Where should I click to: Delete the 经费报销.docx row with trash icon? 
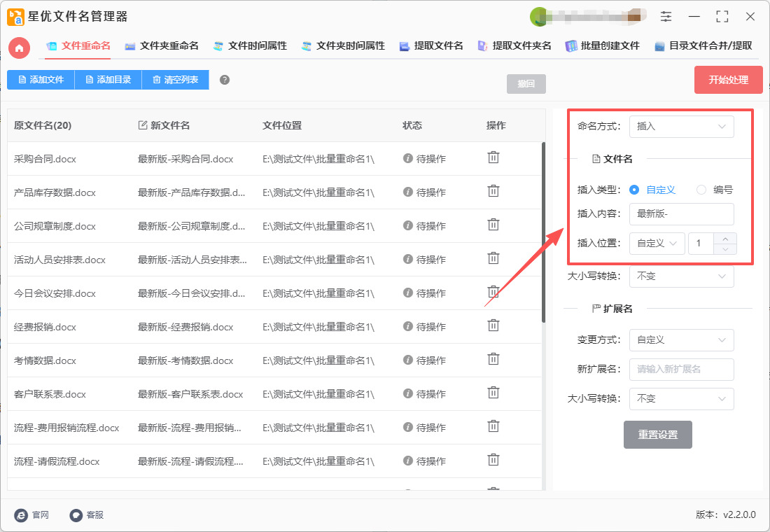coord(493,325)
